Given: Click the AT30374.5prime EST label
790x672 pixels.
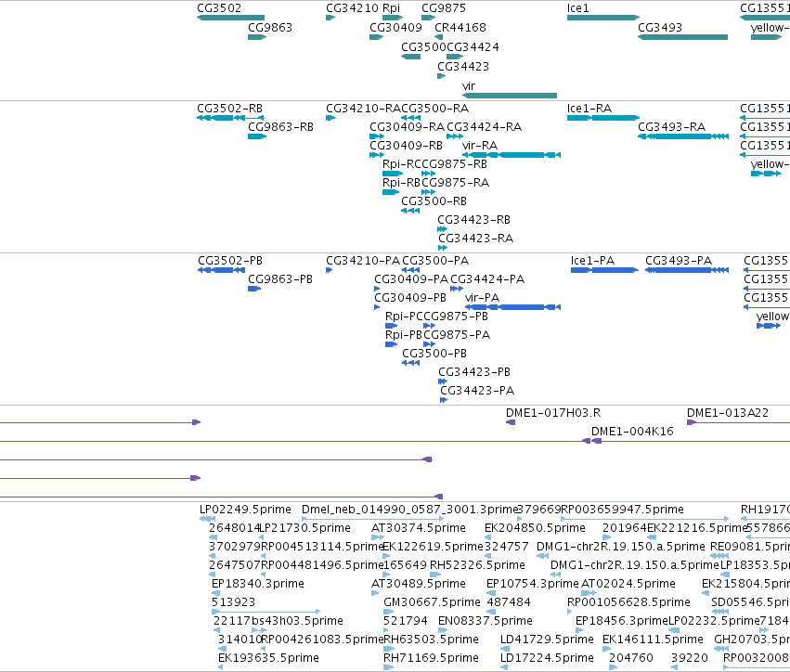Looking at the screenshot, I should point(419,528).
